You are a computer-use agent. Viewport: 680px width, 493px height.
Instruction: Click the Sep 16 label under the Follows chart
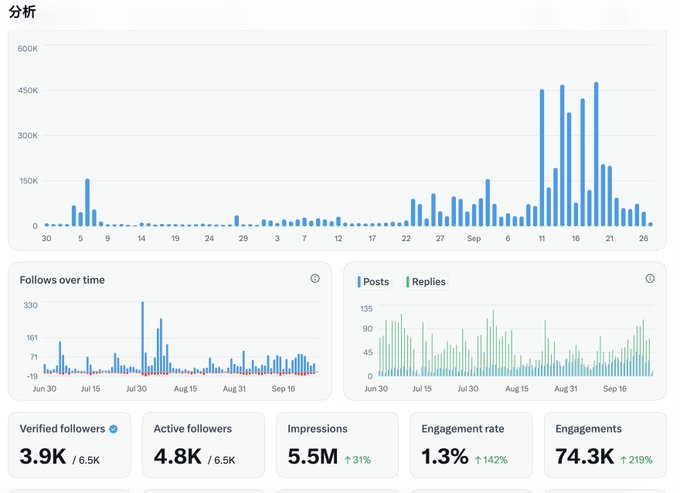(283, 389)
